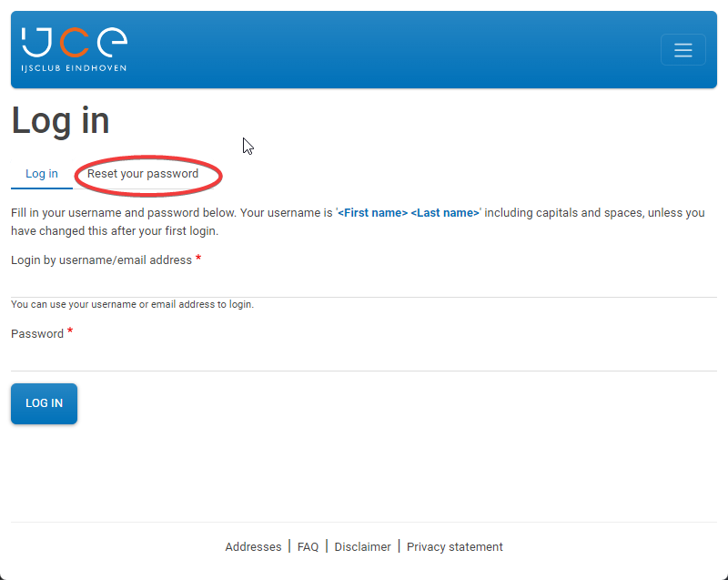Viewport: 728px width, 580px height.
Task: Focus the username/email address input field
Action: click(364, 284)
